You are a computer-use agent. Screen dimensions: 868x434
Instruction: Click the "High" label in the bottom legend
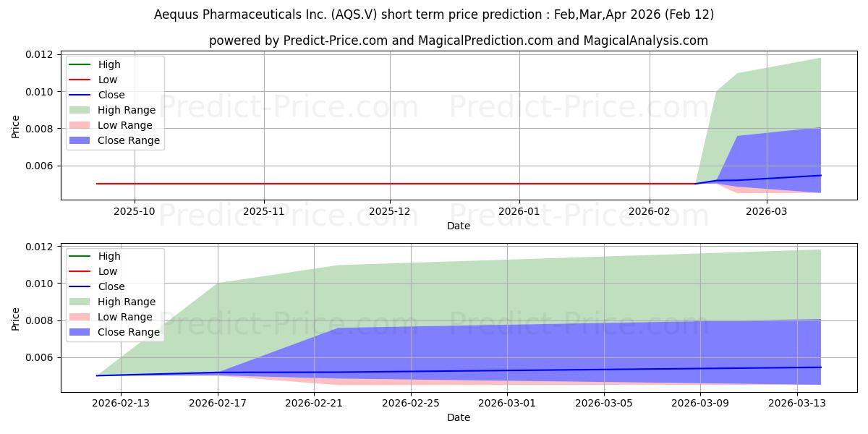tap(109, 256)
